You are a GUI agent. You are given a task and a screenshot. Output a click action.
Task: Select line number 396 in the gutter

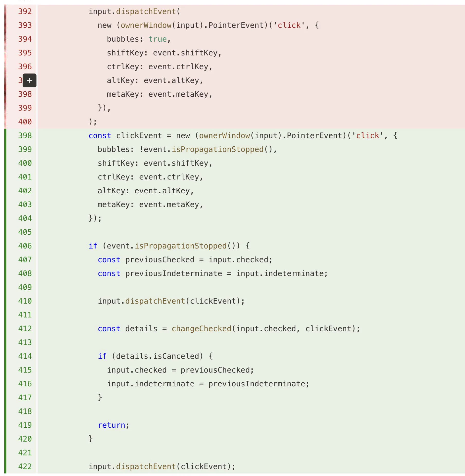coord(25,67)
